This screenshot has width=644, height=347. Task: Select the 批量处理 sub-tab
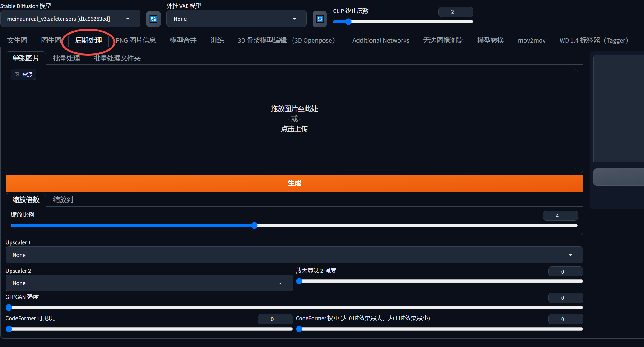coord(66,58)
